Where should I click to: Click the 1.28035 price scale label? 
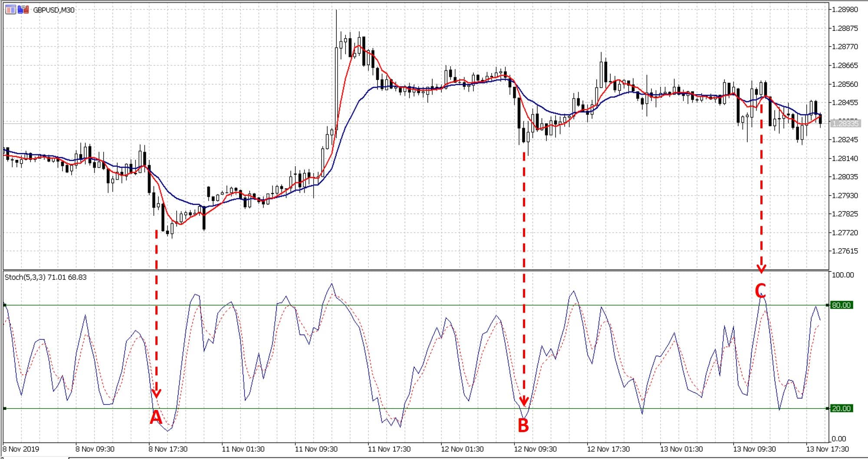pos(845,177)
